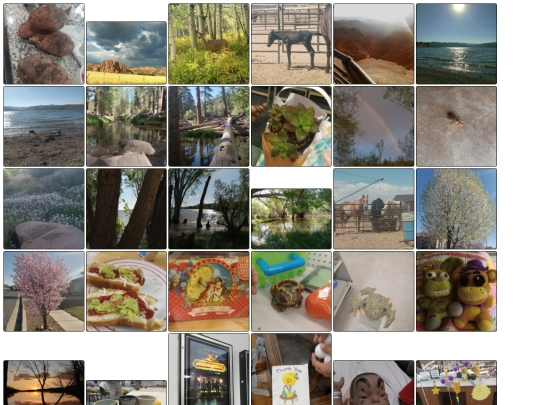Open the white blossoming tree photo
The height and width of the screenshot is (405, 540).
coord(456,209)
